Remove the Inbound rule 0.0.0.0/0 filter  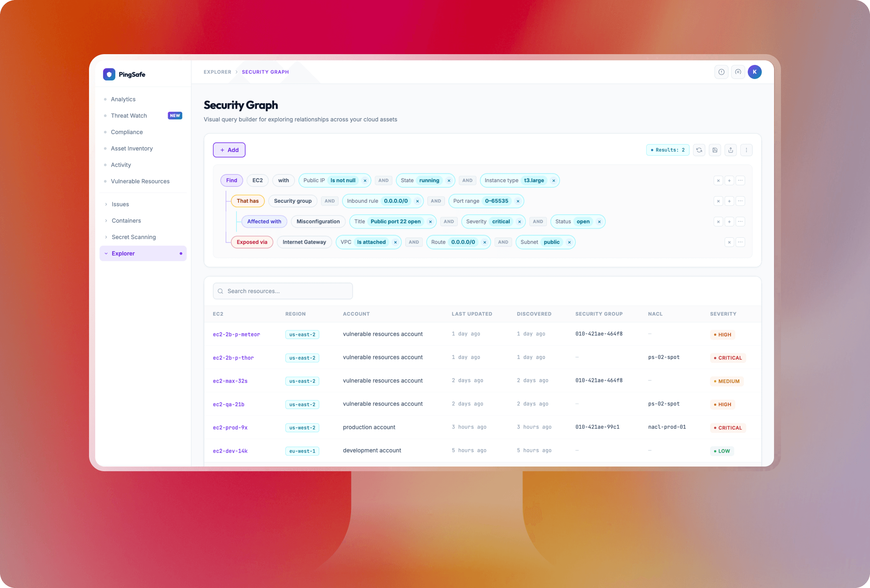tap(418, 201)
